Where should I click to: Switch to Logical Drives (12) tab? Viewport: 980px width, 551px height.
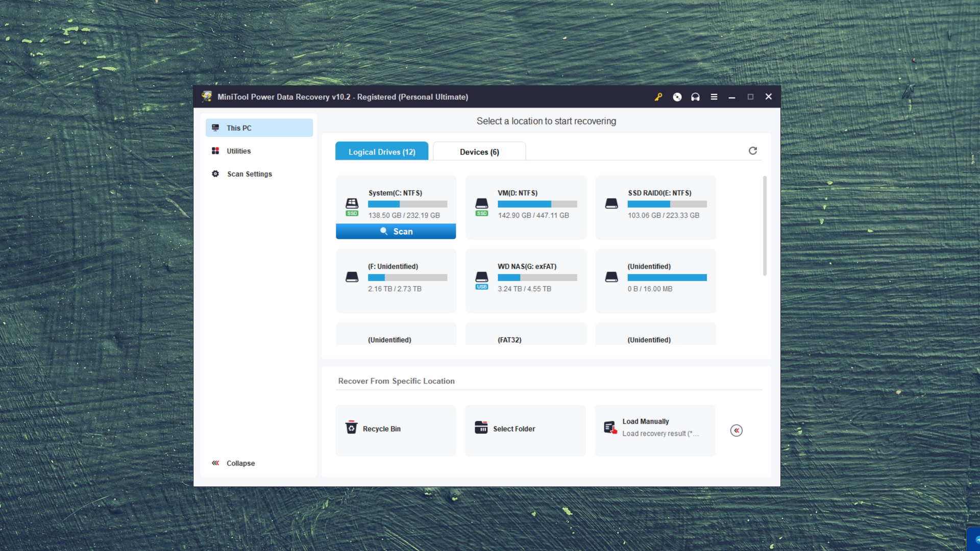click(x=382, y=152)
